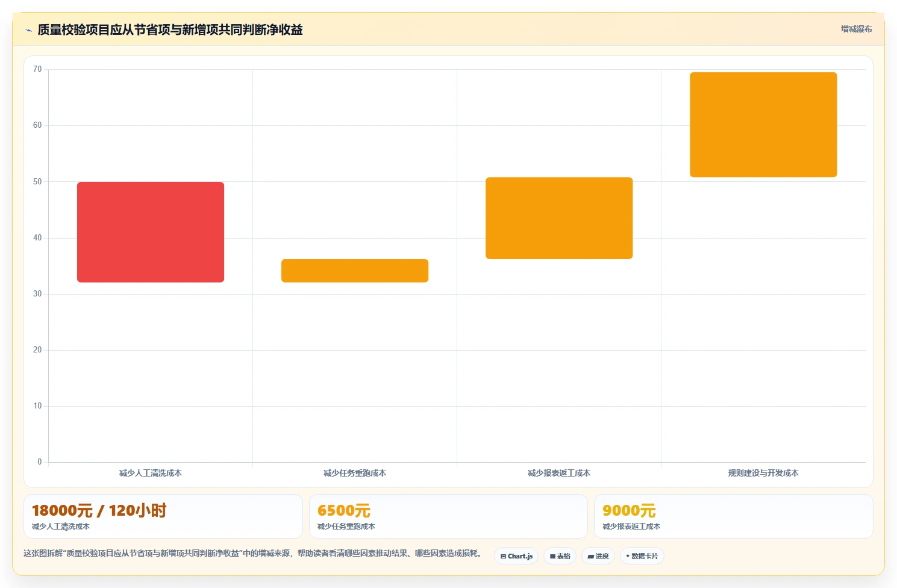This screenshot has width=897, height=588.
Task: Click the y-axis tick label 50
Action: [37, 181]
